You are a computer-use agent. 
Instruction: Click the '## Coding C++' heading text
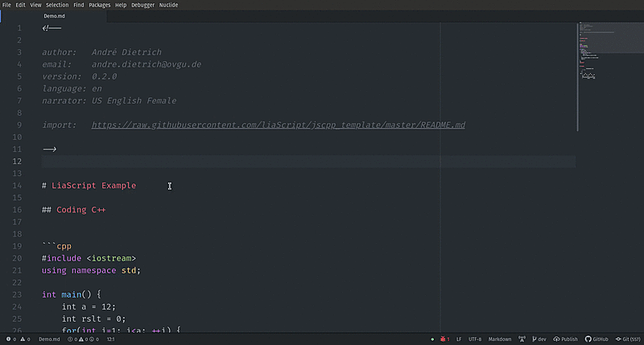click(74, 210)
